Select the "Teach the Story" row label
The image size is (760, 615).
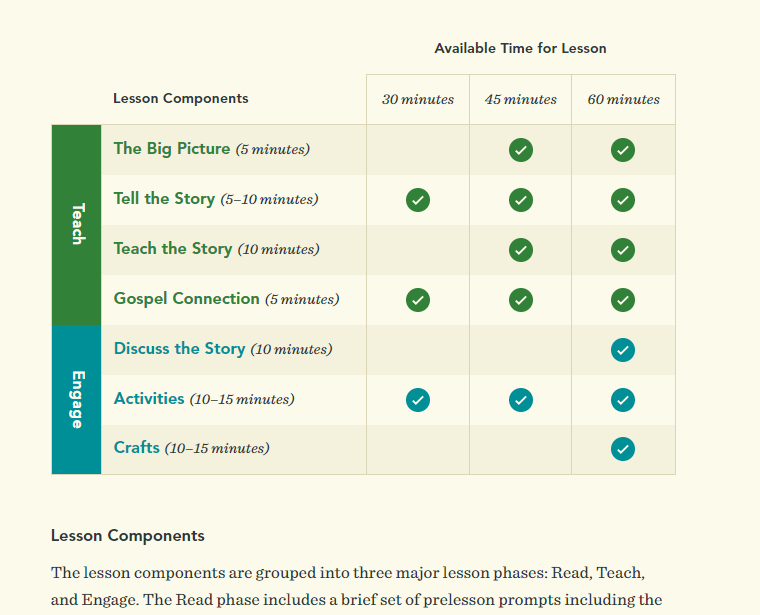tap(173, 249)
